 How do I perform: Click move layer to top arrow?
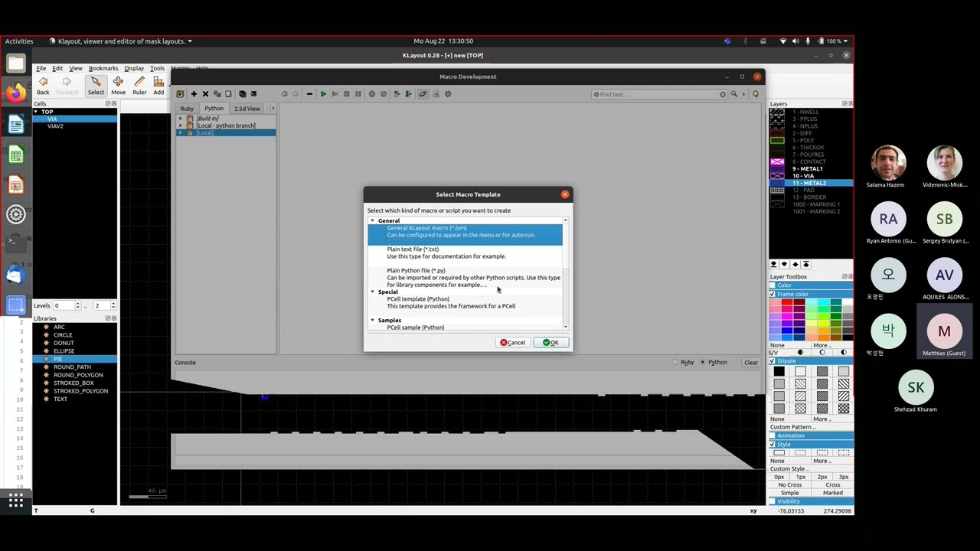[x=805, y=264]
